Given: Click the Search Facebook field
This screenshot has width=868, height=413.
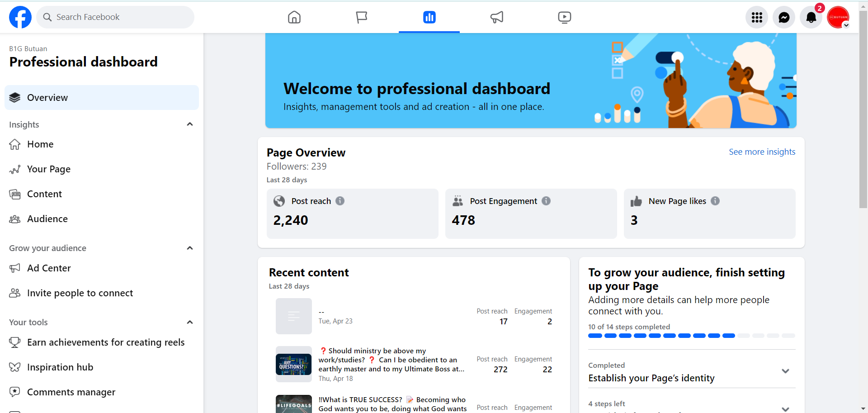Looking at the screenshot, I should tap(115, 17).
